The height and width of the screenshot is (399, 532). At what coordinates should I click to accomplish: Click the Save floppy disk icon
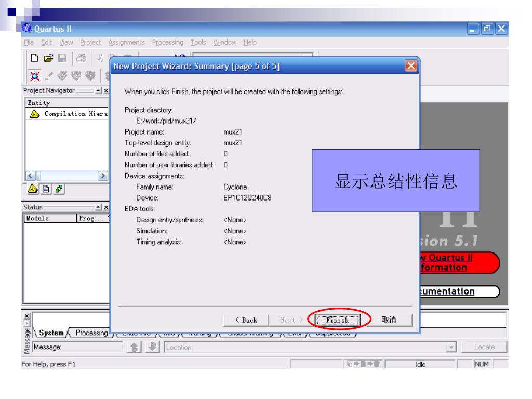[x=62, y=58]
